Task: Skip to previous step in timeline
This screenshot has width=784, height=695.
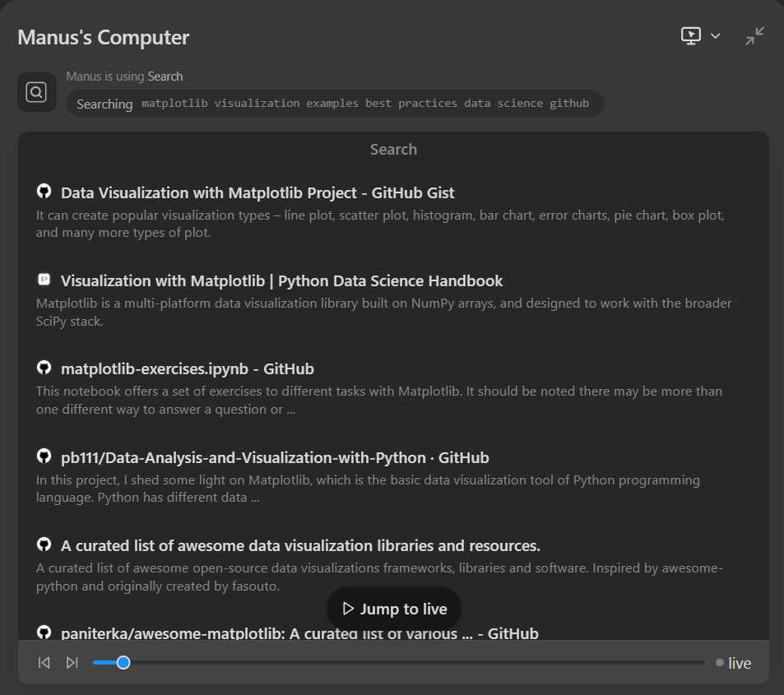Action: tap(44, 663)
